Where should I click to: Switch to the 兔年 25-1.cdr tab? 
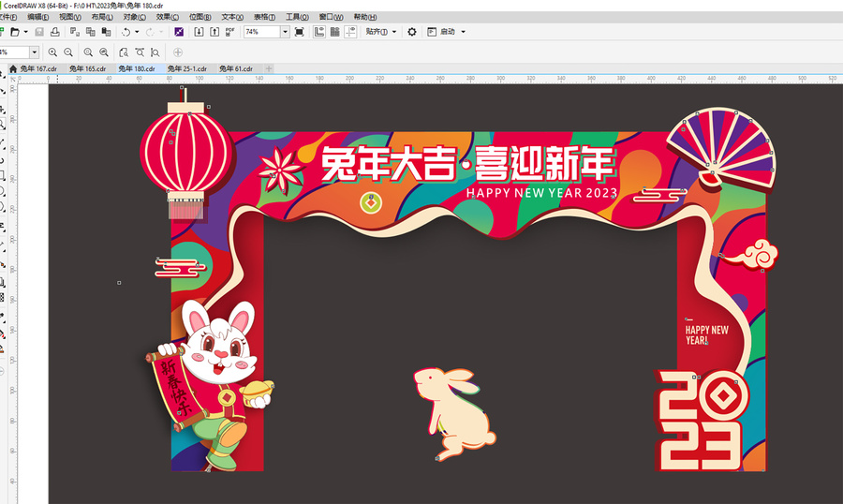click(x=187, y=68)
